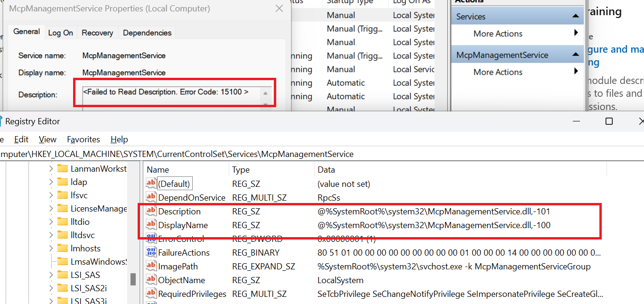The width and height of the screenshot is (644, 304).
Task: Open the Edit menu in Registry Editor
Action: pyautogui.click(x=21, y=139)
